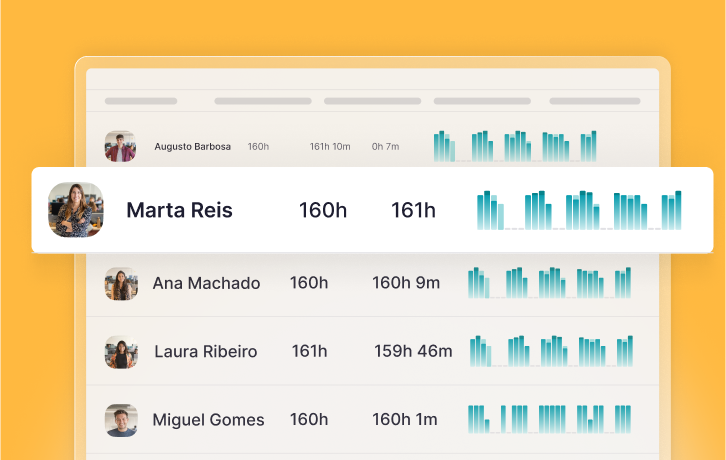View Marta Reis hours bar chart
This screenshot has height=460, width=726.
579,210
